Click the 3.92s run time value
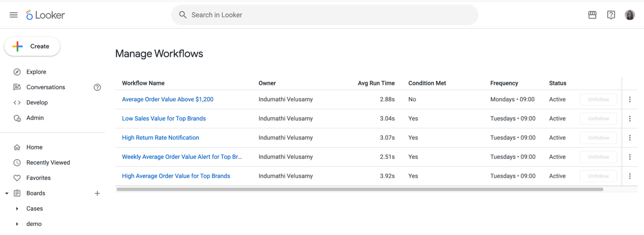This screenshot has height=235, width=644. click(387, 176)
